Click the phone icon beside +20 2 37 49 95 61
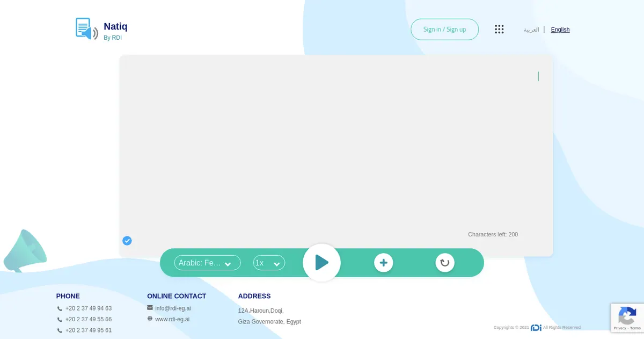This screenshot has width=644, height=339. tap(60, 331)
